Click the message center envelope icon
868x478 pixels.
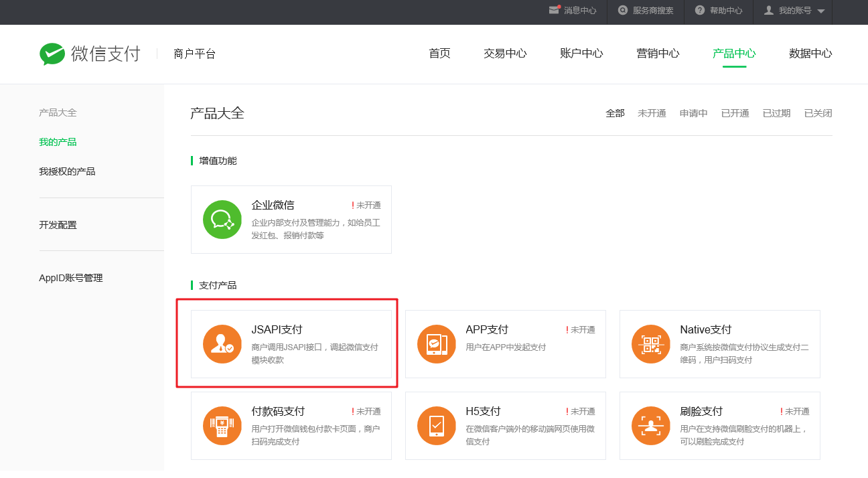tap(554, 10)
